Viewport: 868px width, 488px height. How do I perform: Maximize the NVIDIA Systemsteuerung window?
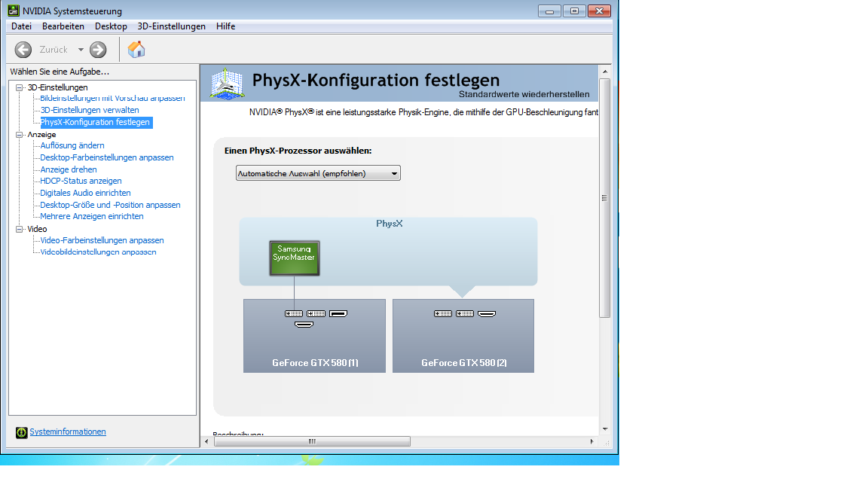[x=574, y=11]
